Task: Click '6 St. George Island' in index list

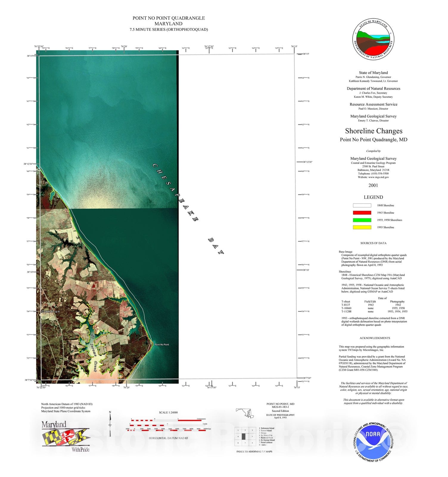Action: tap(267, 440)
